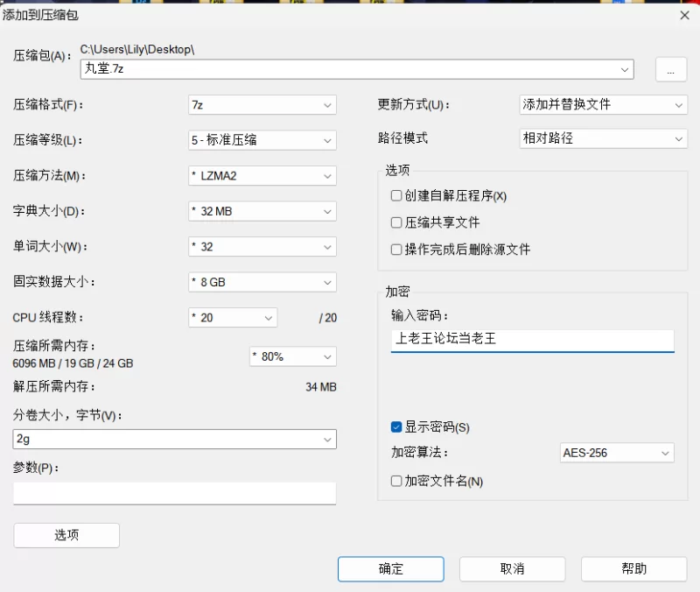Enable the encrypt file names (加密文件名) checkbox
Viewport: 700px width, 592px height.
[x=396, y=481]
